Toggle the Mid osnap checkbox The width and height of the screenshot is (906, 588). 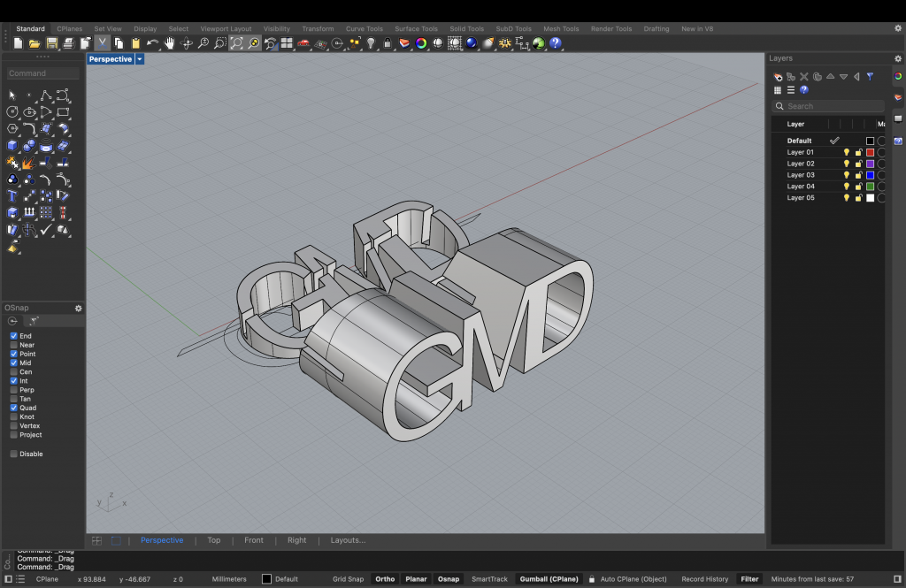(x=14, y=363)
